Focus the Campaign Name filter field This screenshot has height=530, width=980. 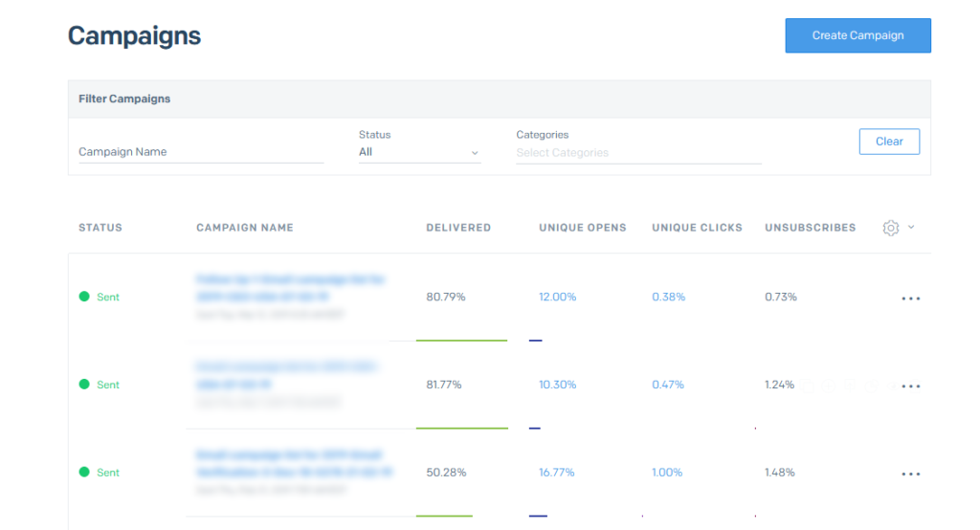(201, 152)
